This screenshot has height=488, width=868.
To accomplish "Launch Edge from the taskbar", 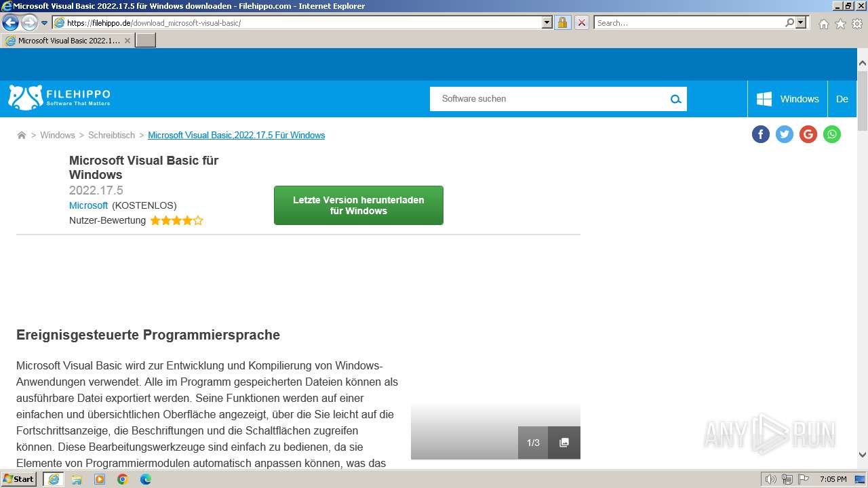I will tap(146, 479).
